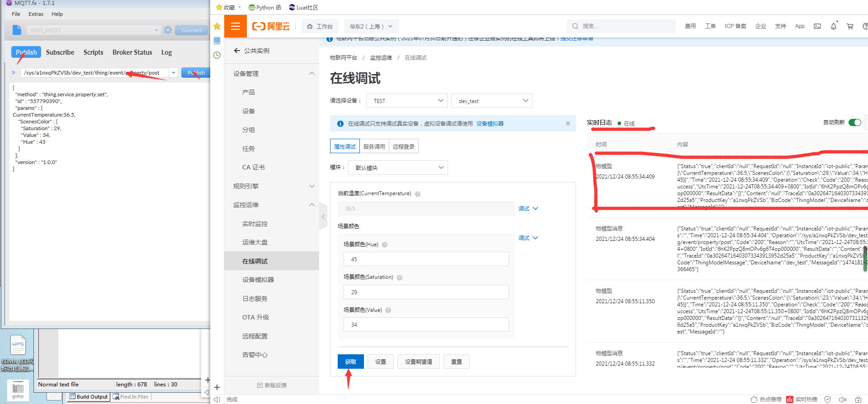Click the MQTT.fx new file profile icon
Screen dimensions: 868x404
click(x=17, y=30)
